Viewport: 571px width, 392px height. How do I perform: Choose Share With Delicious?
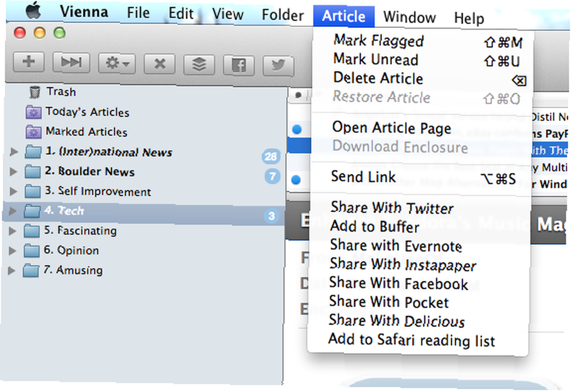pyautogui.click(x=418, y=321)
